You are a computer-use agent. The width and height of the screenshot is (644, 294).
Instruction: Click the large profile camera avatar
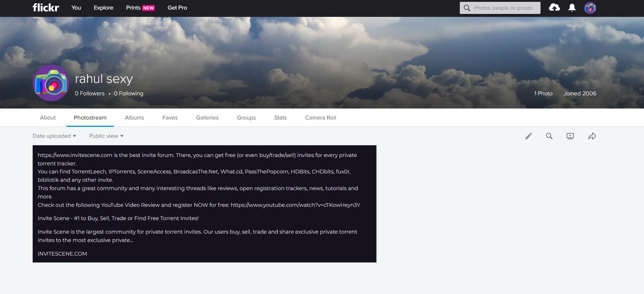pyautogui.click(x=51, y=83)
